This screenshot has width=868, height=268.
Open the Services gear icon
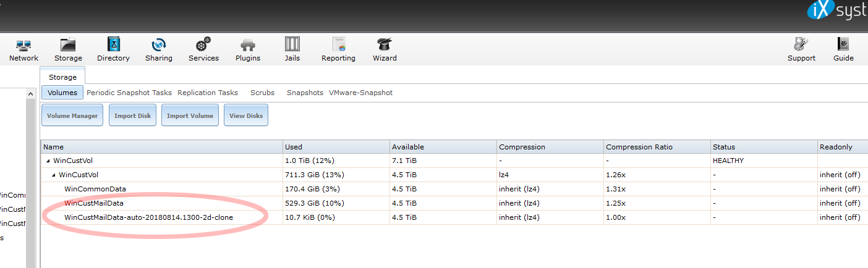[x=203, y=45]
